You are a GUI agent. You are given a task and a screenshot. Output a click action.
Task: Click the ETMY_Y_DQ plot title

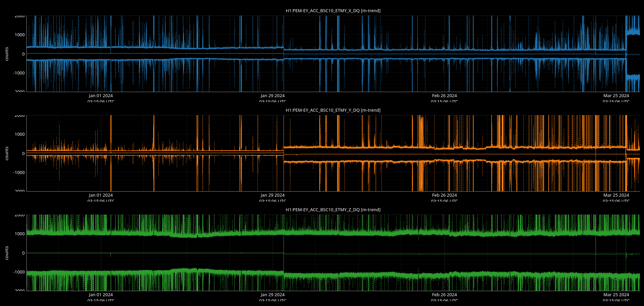[x=333, y=110]
